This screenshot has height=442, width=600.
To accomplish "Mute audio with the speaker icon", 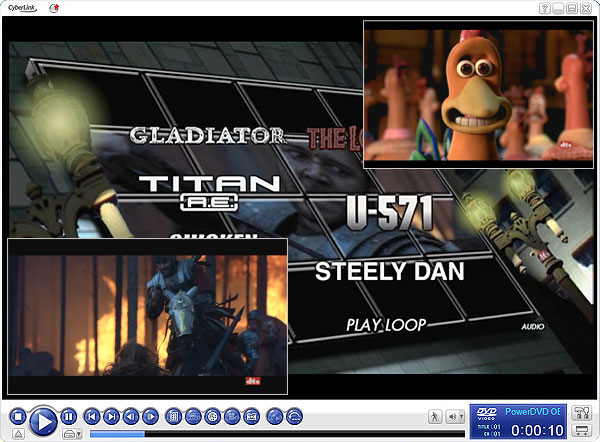I will (453, 417).
